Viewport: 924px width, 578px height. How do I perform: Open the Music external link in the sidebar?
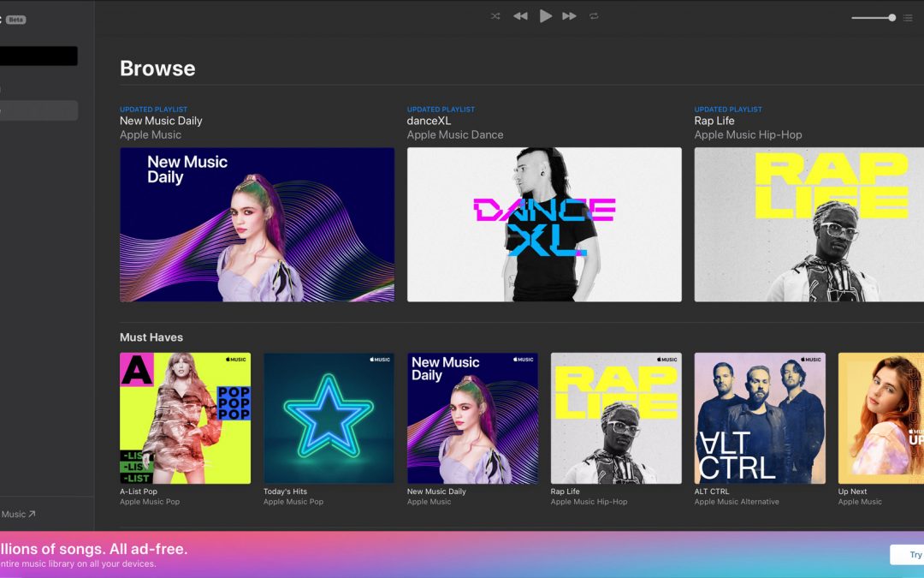point(19,514)
